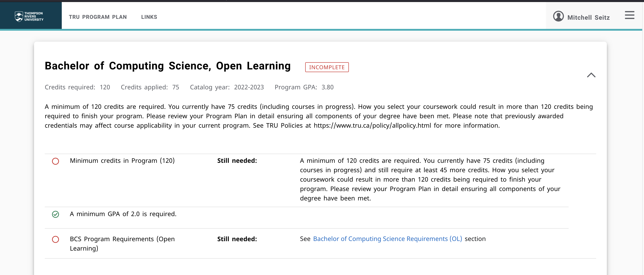
Task: Select the Bachelor of Computing Science heading
Action: pos(168,66)
